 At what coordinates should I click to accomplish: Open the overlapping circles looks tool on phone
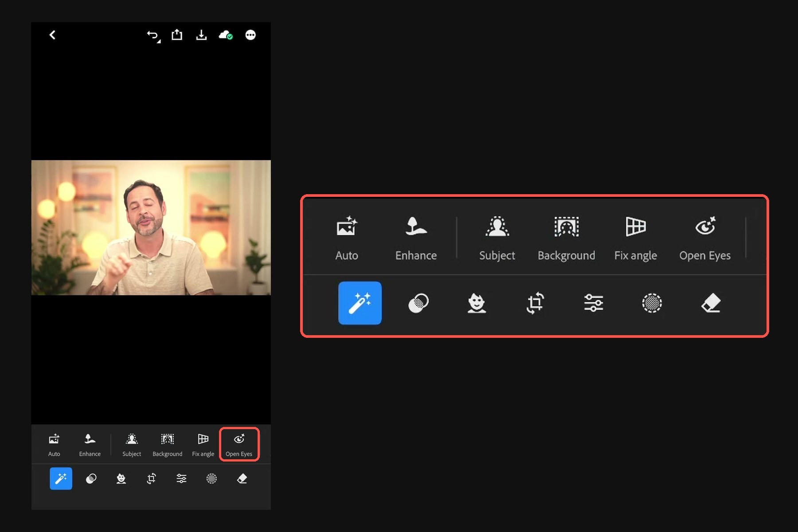[x=91, y=479]
